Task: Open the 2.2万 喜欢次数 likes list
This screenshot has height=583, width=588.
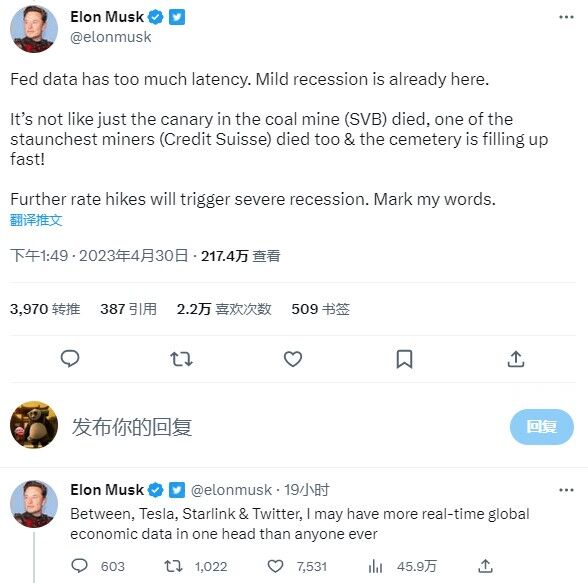Action: click(224, 309)
